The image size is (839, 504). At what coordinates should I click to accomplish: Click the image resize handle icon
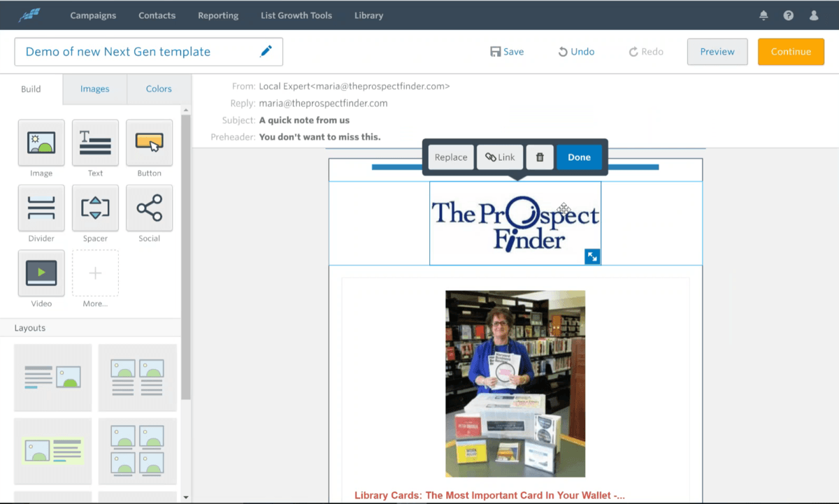coord(592,257)
